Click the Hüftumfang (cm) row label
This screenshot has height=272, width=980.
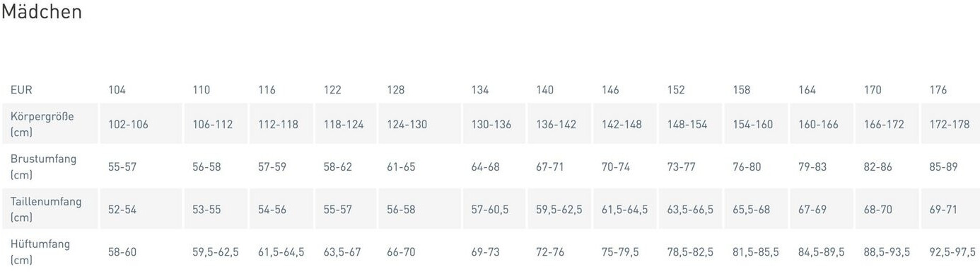click(40, 251)
